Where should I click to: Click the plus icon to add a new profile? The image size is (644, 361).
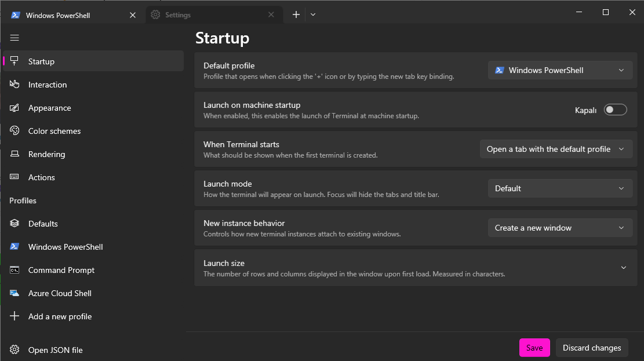[x=15, y=316]
